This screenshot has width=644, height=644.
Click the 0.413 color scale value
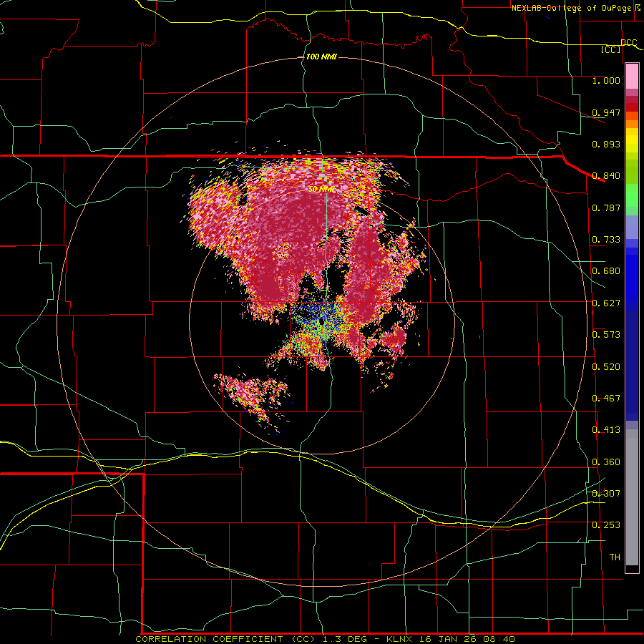click(x=606, y=430)
